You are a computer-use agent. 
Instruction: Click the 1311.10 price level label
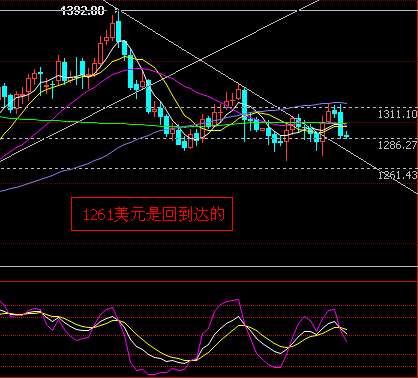[397, 114]
